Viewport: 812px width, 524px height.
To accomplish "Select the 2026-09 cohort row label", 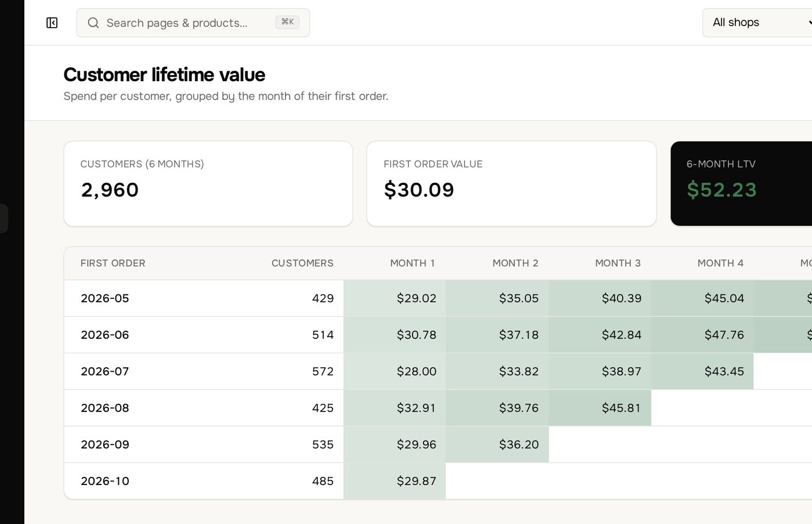I will pos(105,445).
